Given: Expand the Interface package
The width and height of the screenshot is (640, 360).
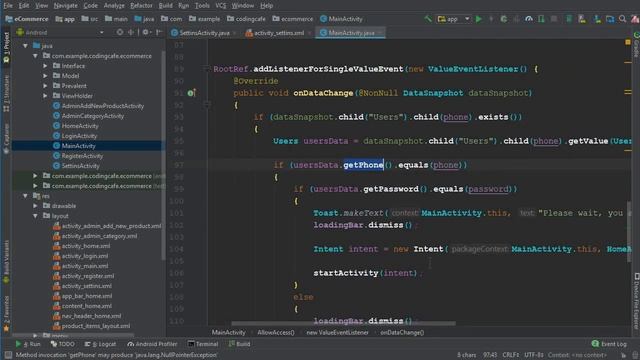Looking at the screenshot, I should point(45,66).
